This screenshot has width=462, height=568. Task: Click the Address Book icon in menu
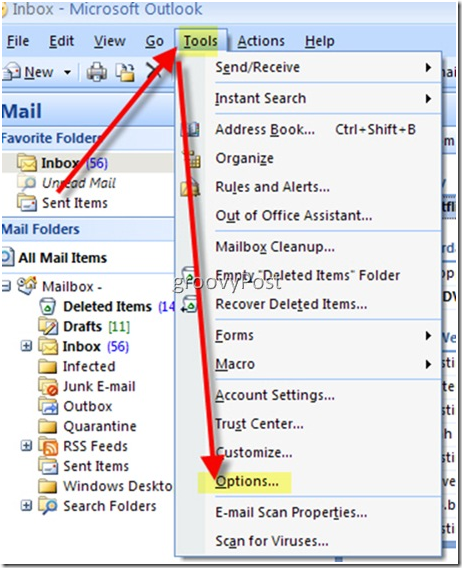tap(191, 129)
